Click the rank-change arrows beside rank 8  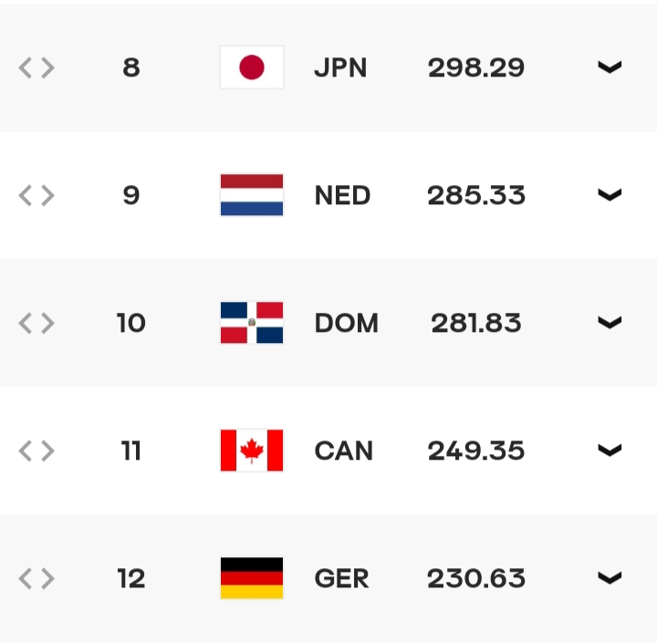36,68
